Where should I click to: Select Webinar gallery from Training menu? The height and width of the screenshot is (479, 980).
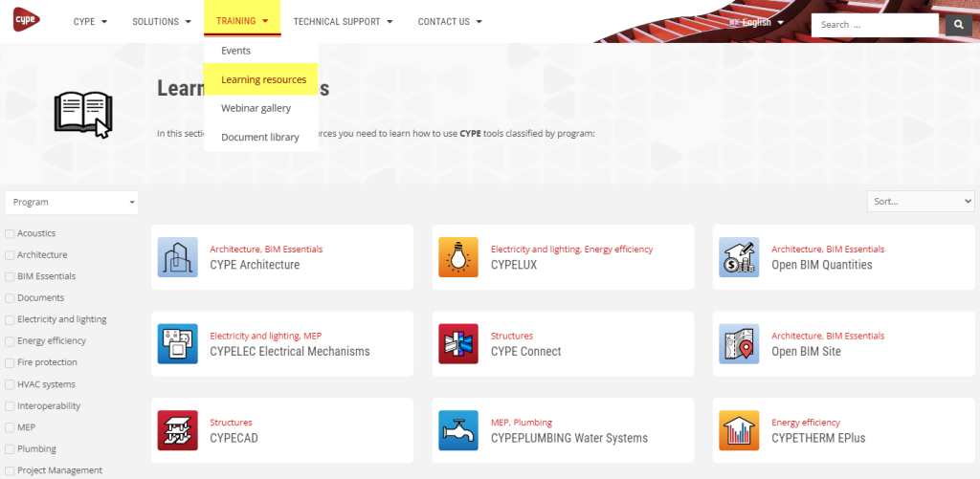(256, 108)
